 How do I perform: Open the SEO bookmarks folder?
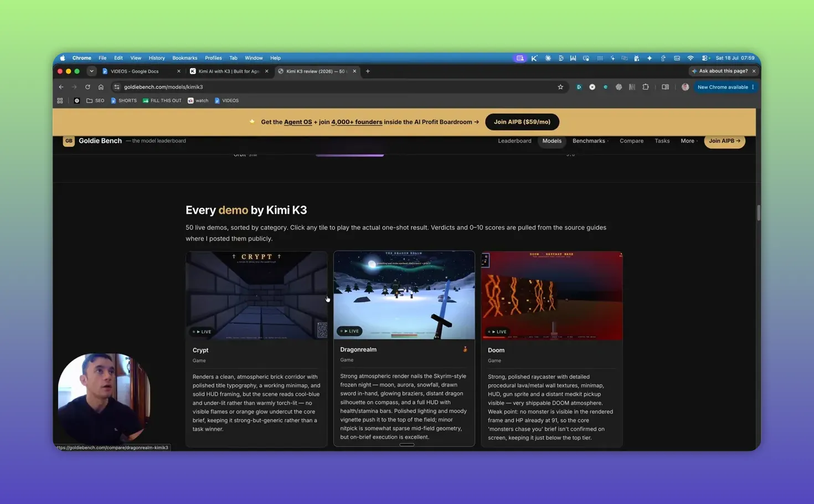click(x=95, y=101)
